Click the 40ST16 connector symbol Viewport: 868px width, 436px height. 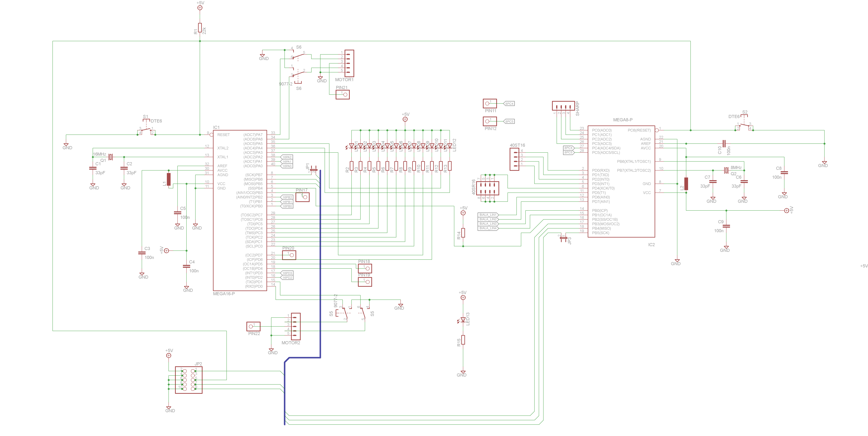coord(514,159)
